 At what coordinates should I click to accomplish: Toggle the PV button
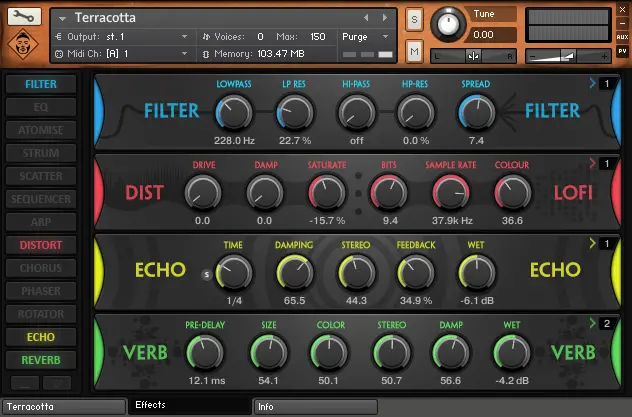tap(622, 52)
